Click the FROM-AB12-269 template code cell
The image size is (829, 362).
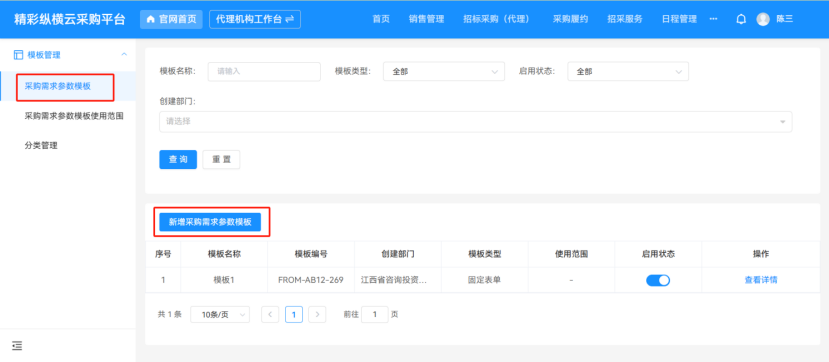coord(311,280)
